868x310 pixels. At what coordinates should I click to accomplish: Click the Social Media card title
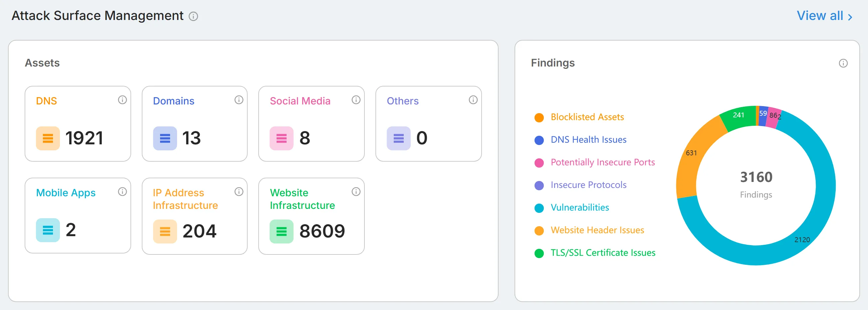pyautogui.click(x=300, y=101)
